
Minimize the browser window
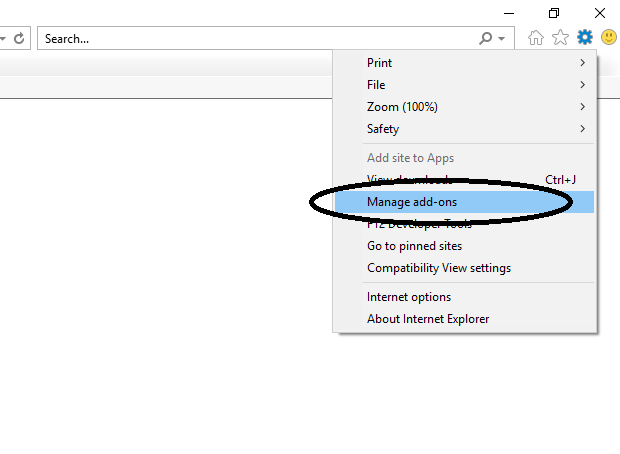tap(509, 13)
